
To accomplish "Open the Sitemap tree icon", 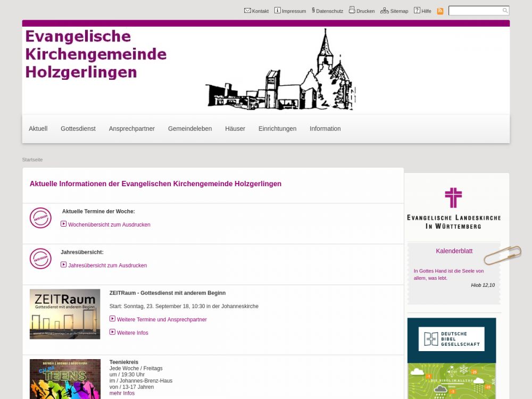I will pos(384,11).
